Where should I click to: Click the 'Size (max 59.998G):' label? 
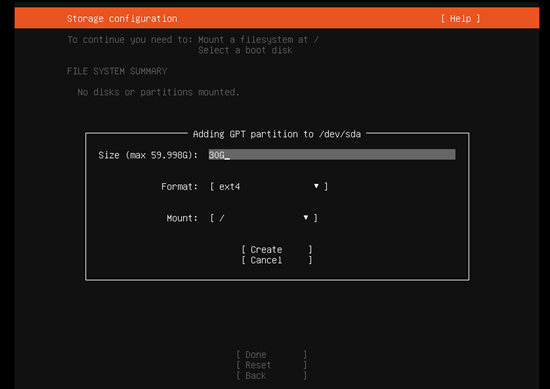(148, 155)
